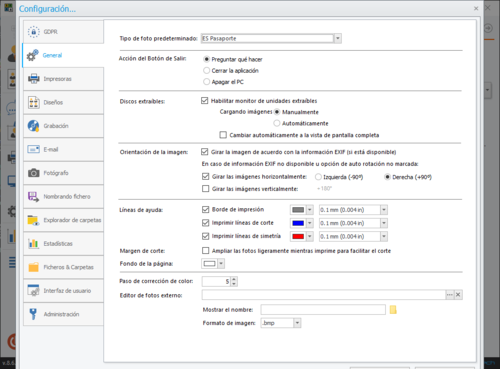Go to the Grabación tab
500x369 pixels.
coord(63,126)
